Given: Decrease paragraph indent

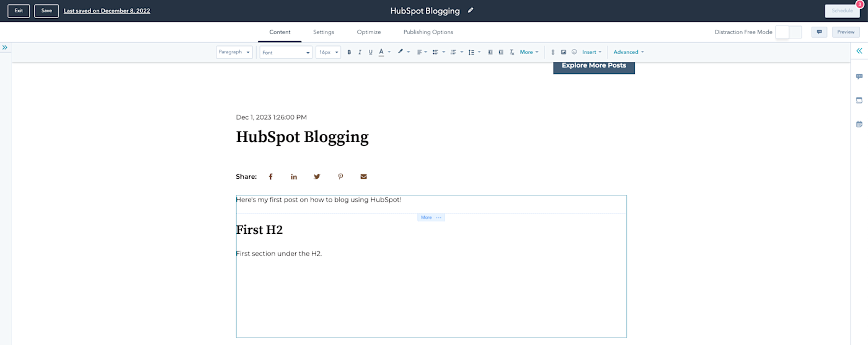Looking at the screenshot, I should click(x=490, y=52).
